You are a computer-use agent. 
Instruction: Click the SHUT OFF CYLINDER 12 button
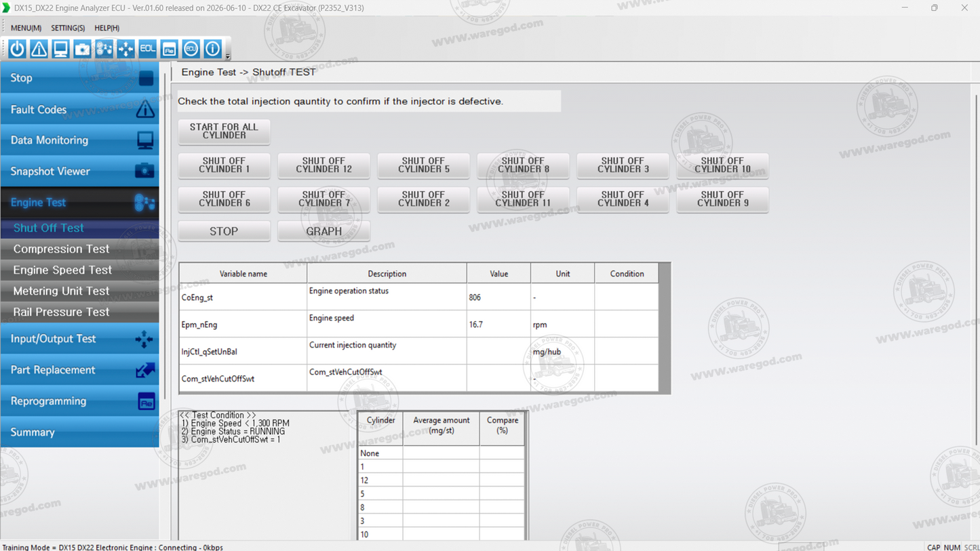[x=324, y=165]
